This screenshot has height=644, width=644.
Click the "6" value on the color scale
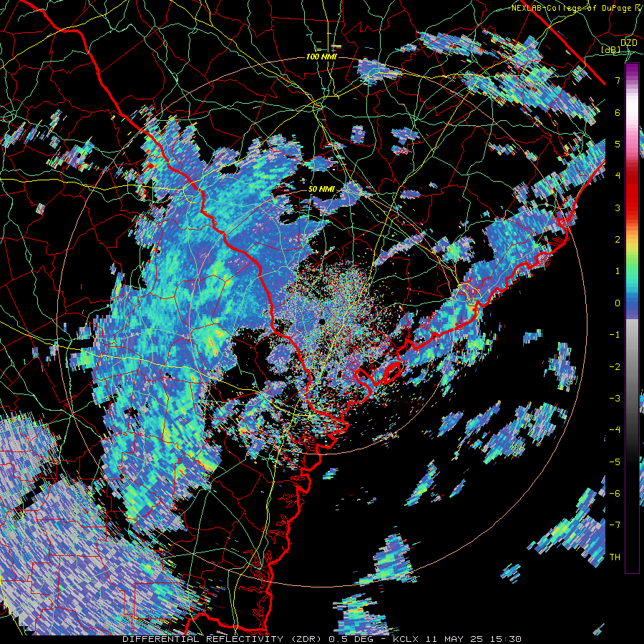[618, 112]
